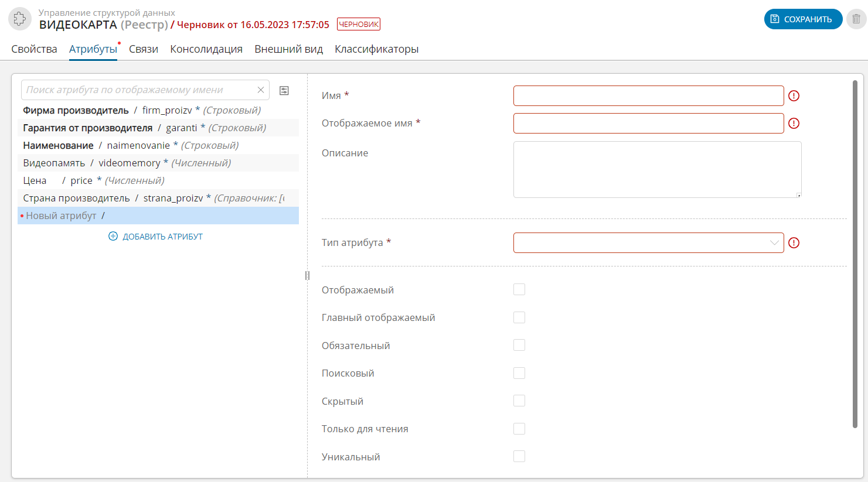
Task: Open the Классификаторы tab
Action: click(x=376, y=49)
